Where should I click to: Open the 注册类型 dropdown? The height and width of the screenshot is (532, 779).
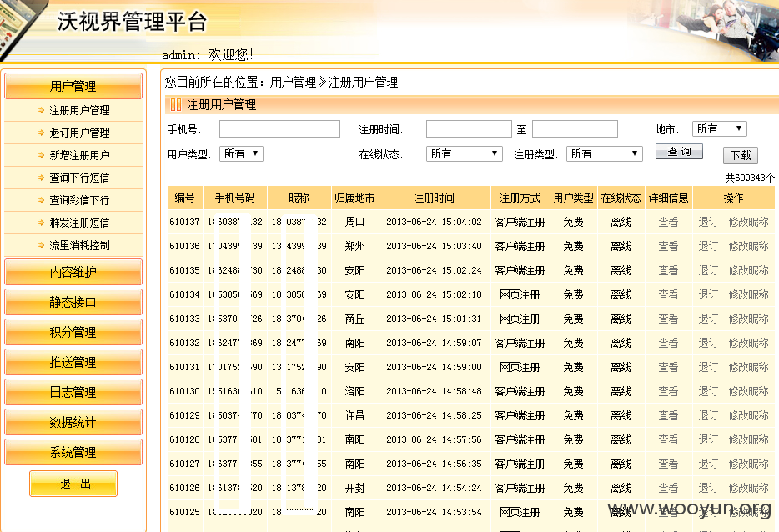(605, 154)
